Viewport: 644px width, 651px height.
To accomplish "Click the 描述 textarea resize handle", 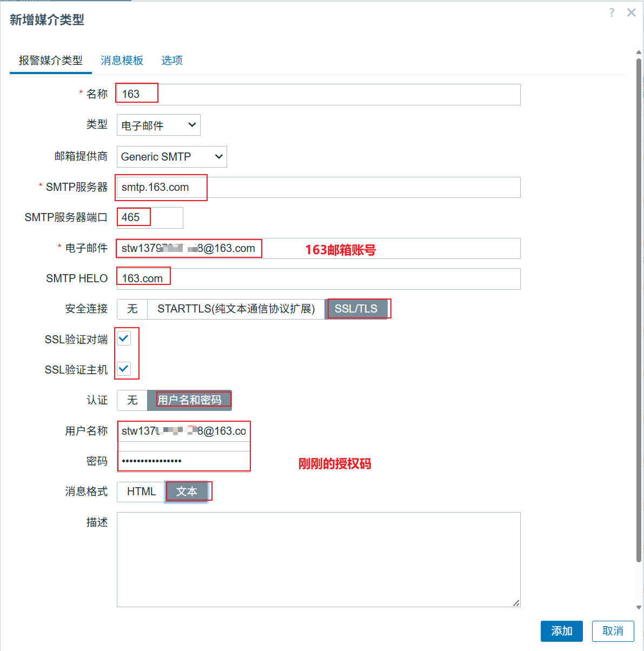I will [516, 602].
